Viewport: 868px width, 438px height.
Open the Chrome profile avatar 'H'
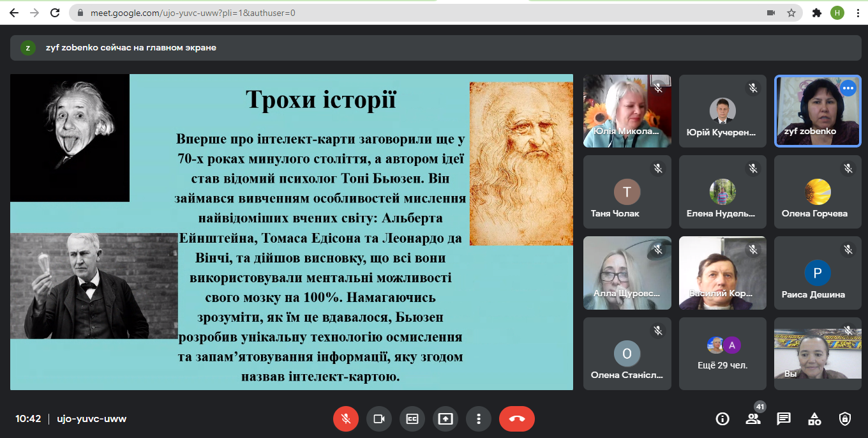tap(837, 13)
